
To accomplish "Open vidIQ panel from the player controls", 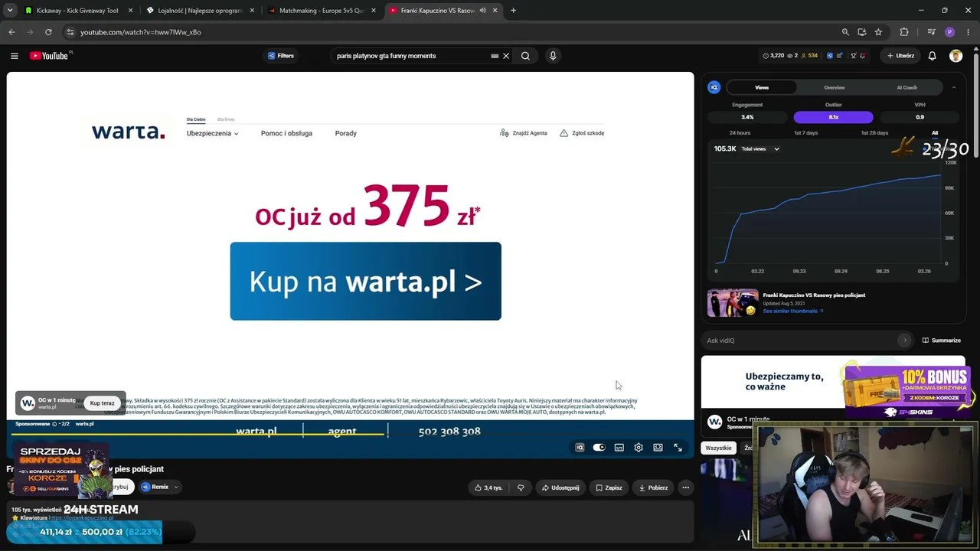I will 580,448.
